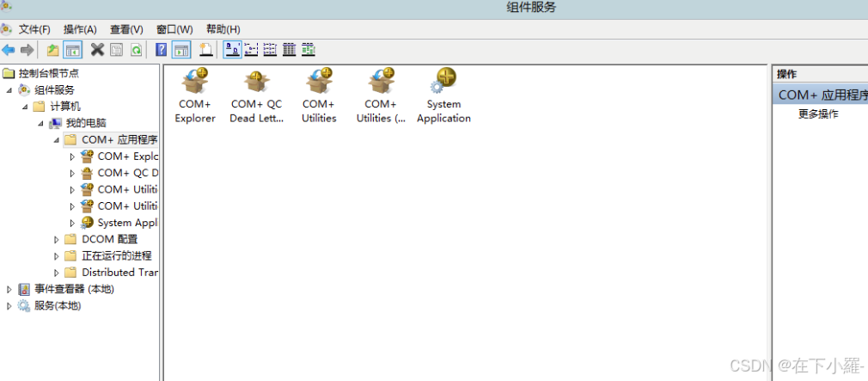Switch to large icons view
Viewport: 868px width, 381px height.
pos(232,50)
